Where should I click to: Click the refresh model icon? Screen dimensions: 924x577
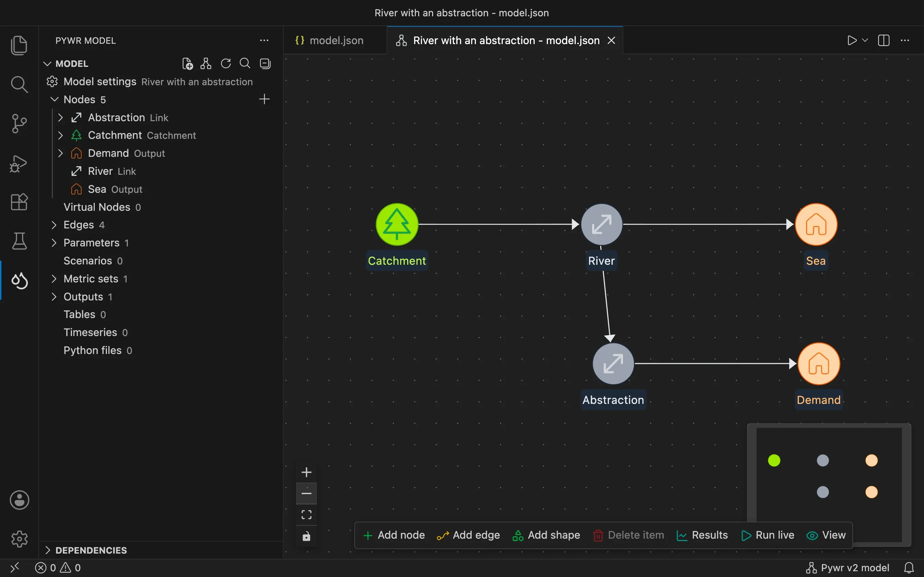click(x=226, y=63)
